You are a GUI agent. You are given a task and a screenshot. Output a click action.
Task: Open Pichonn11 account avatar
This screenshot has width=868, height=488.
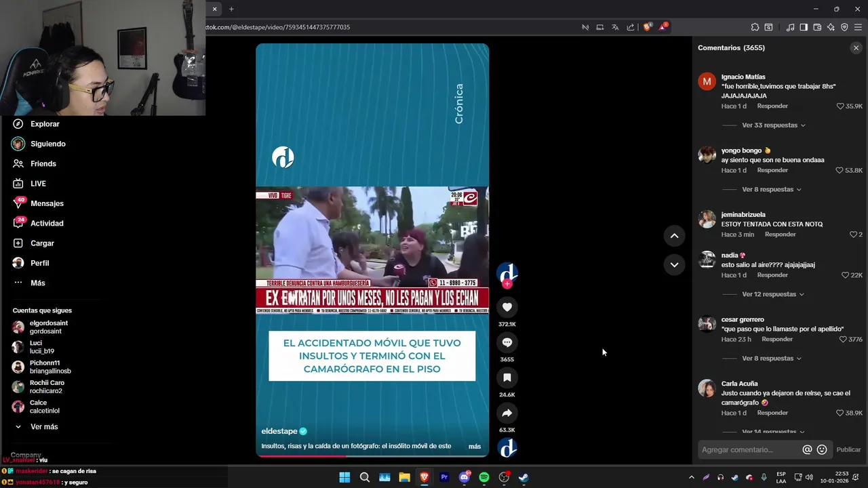18,367
